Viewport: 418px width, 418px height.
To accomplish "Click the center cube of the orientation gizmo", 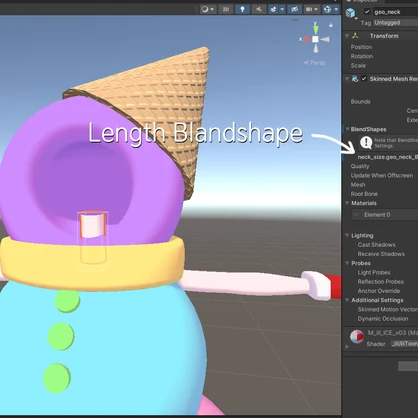I will coord(315,39).
